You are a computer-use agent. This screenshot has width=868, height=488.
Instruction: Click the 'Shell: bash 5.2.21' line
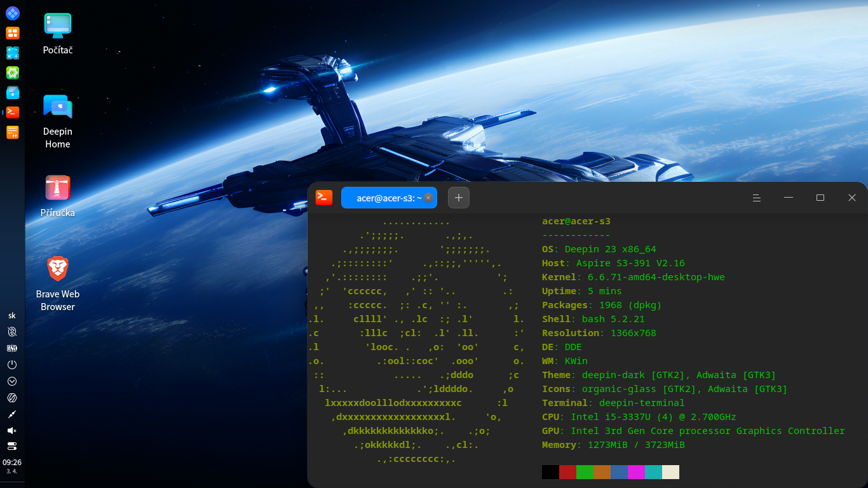(593, 319)
